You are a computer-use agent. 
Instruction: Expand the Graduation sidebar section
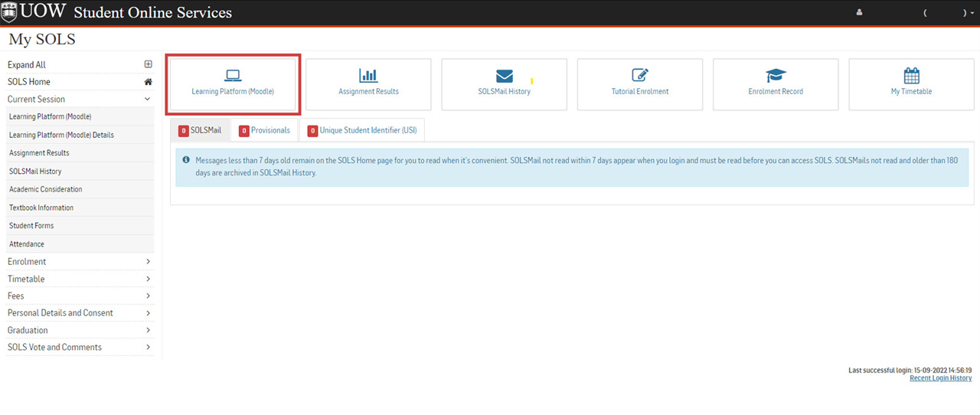148,331
